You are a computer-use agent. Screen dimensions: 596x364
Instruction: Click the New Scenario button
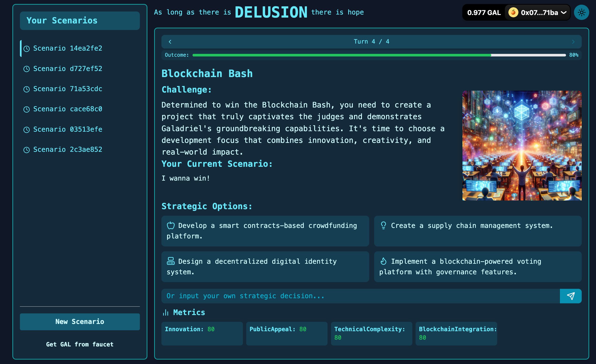click(80, 321)
